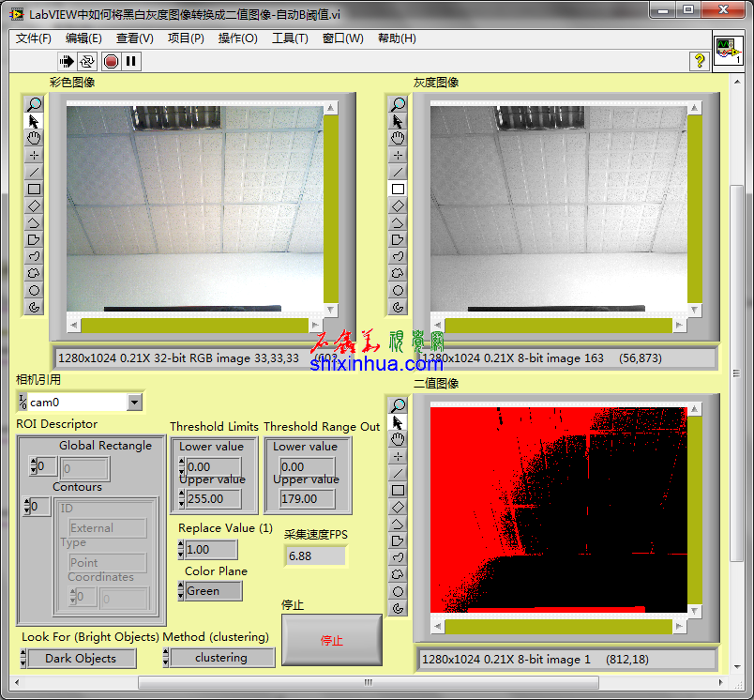Image resolution: width=754 pixels, height=700 pixels.
Task: Click the Threshold Limits Upper value field
Action: (x=213, y=499)
